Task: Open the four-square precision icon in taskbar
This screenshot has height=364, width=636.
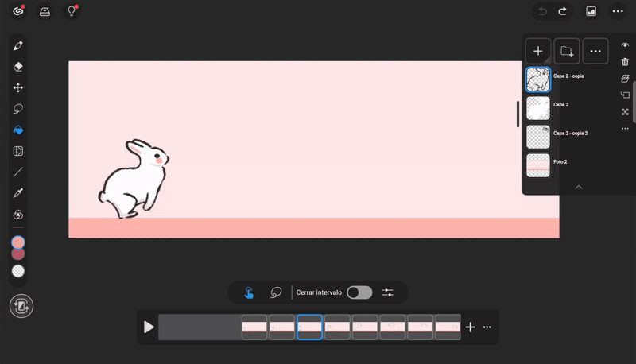Action: (625, 112)
